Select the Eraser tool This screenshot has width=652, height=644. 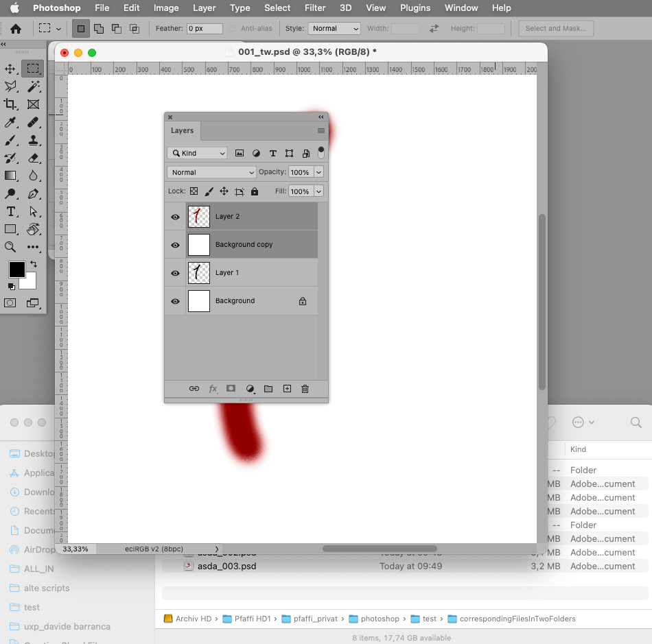(x=33, y=158)
